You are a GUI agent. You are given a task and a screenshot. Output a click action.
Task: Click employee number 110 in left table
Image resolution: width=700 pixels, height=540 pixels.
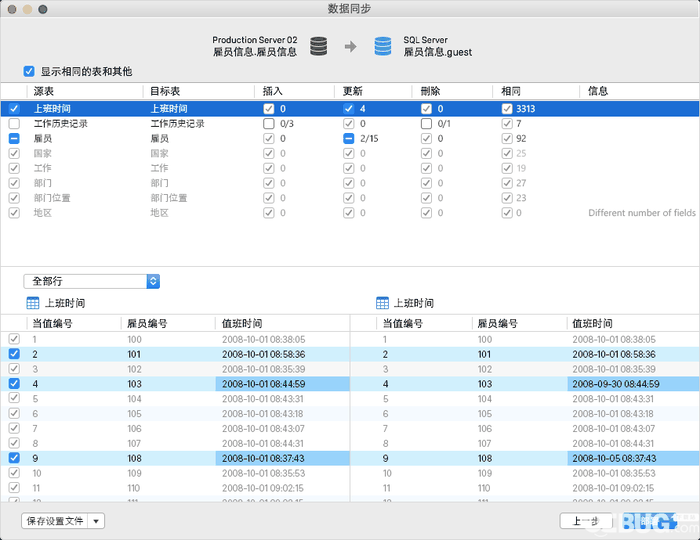click(134, 488)
